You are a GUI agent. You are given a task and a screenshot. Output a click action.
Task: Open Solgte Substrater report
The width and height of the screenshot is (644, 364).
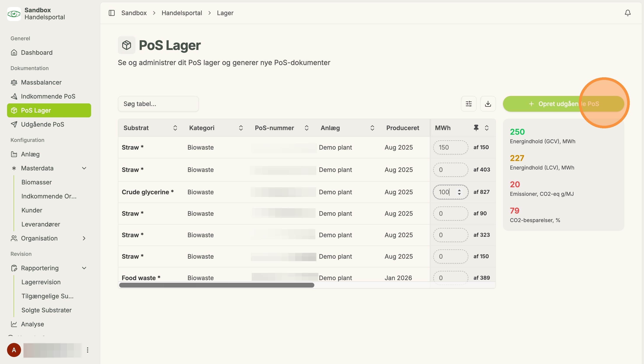pos(46,310)
